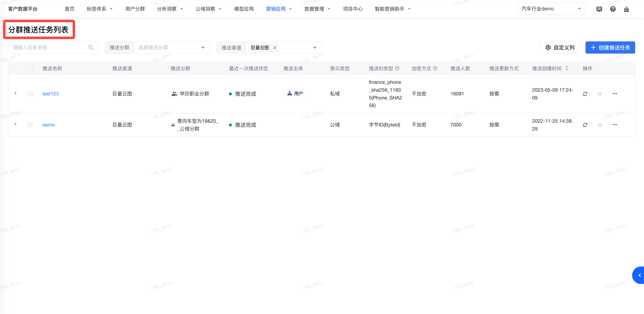Click the 创建推送任务 button
Viewport: 644px width, 314px height.
click(610, 47)
